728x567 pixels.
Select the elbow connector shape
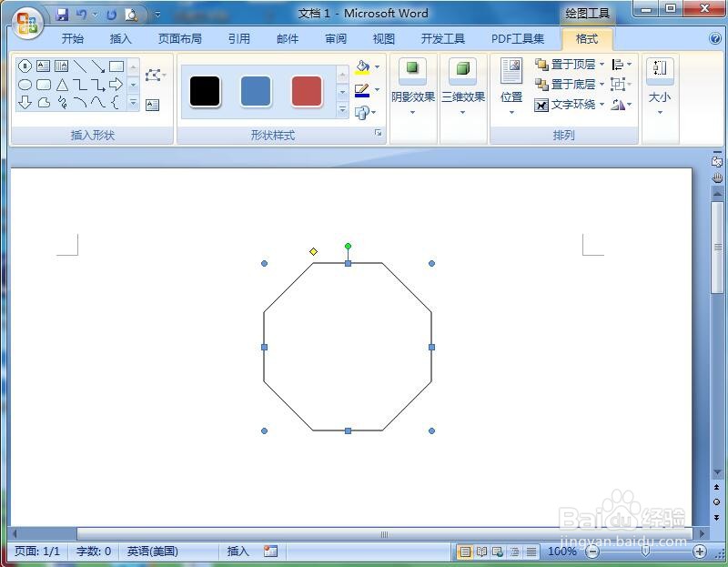[x=80, y=85]
